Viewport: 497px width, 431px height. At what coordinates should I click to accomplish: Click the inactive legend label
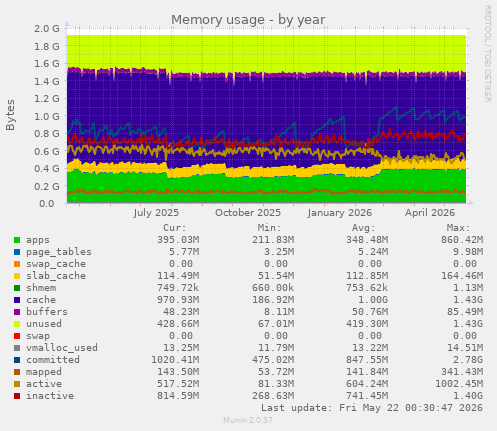[x=50, y=396]
